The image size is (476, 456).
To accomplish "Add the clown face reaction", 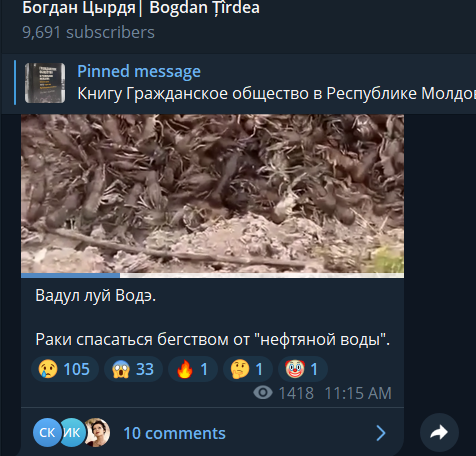I will point(303,369).
